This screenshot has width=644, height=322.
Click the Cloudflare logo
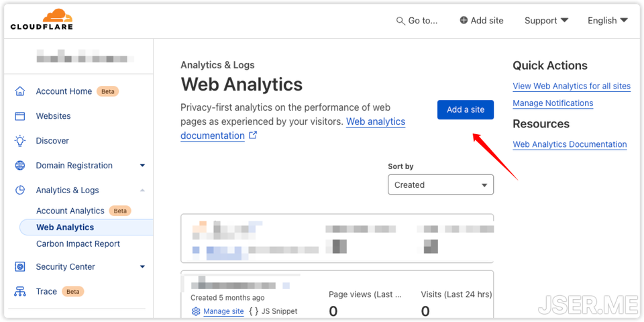click(42, 19)
